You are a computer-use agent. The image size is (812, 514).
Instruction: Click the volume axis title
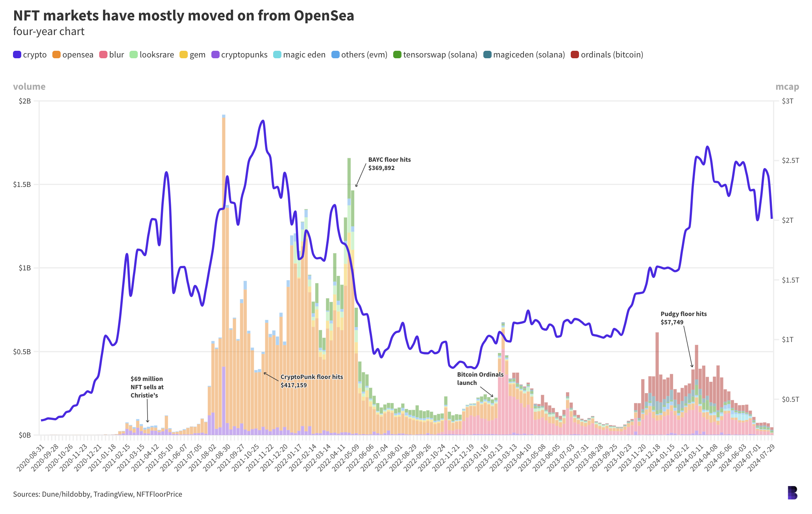pyautogui.click(x=29, y=87)
